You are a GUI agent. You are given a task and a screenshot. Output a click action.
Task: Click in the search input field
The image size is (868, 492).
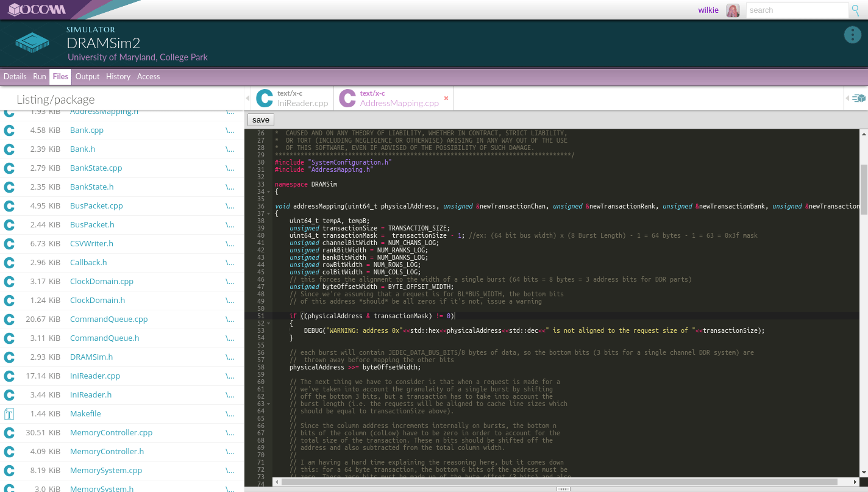pyautogui.click(x=797, y=10)
